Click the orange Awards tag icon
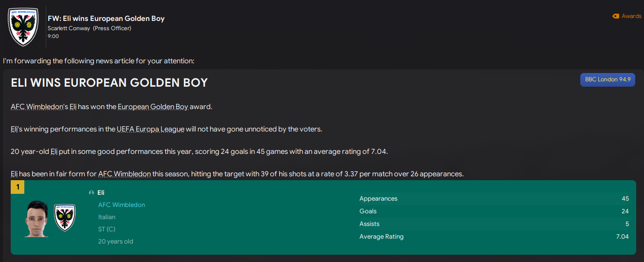 616,16
